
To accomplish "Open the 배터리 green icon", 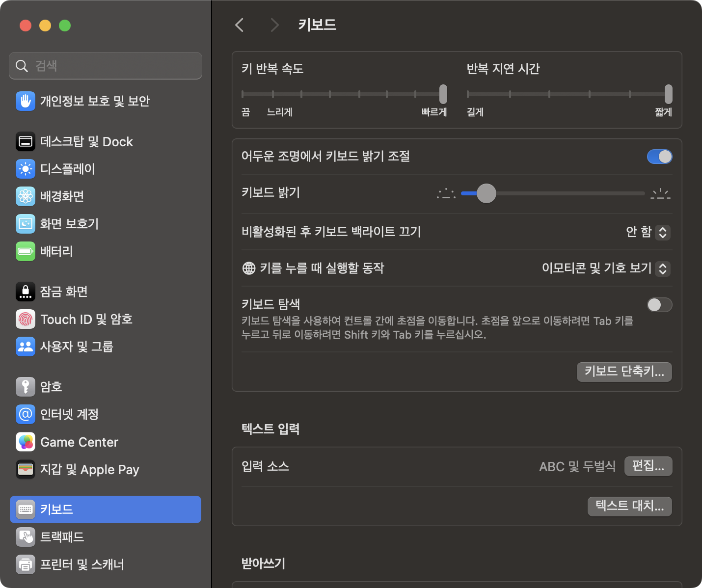I will [x=26, y=251].
